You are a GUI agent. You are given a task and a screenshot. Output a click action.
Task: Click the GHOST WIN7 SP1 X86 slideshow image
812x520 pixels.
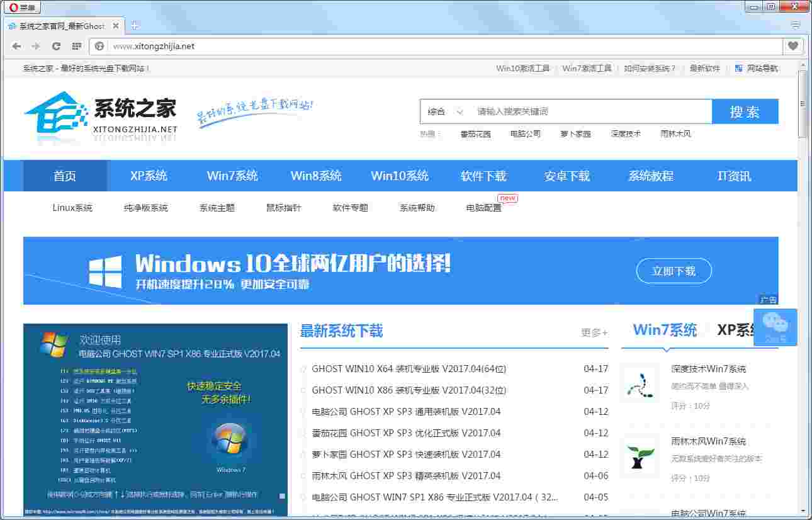[155, 421]
